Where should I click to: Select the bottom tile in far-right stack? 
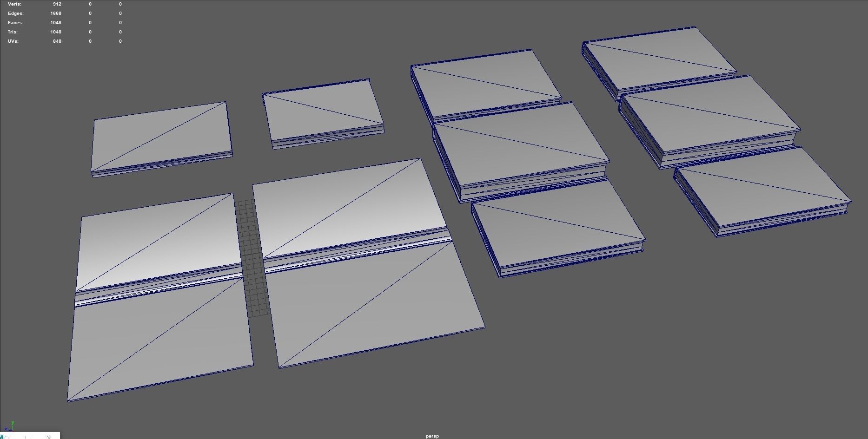(x=762, y=191)
